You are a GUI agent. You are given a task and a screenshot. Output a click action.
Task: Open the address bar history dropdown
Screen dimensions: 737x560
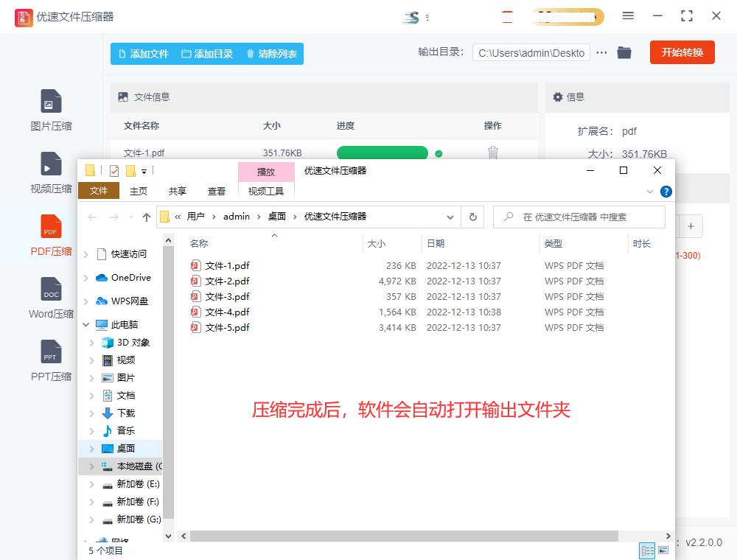coord(450,217)
